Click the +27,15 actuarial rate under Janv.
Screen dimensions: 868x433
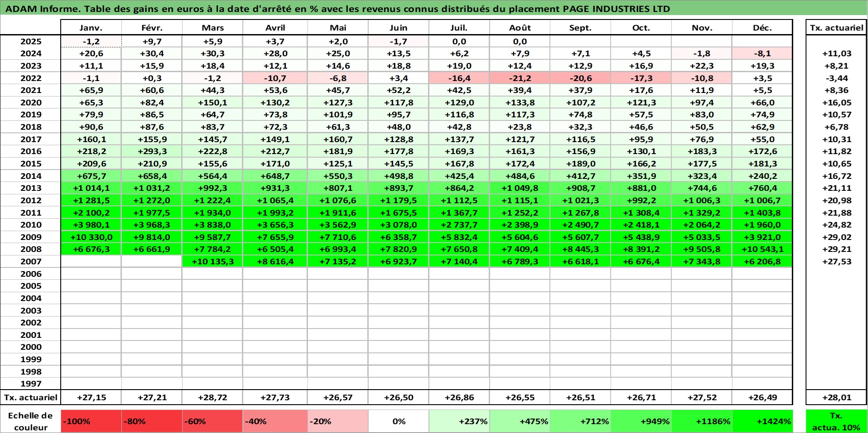tap(91, 398)
